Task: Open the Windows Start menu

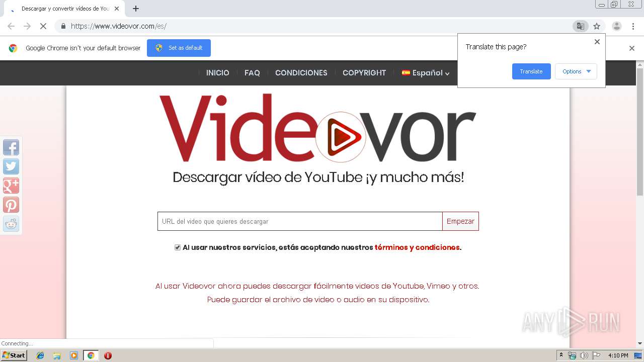Action: pyautogui.click(x=14, y=355)
